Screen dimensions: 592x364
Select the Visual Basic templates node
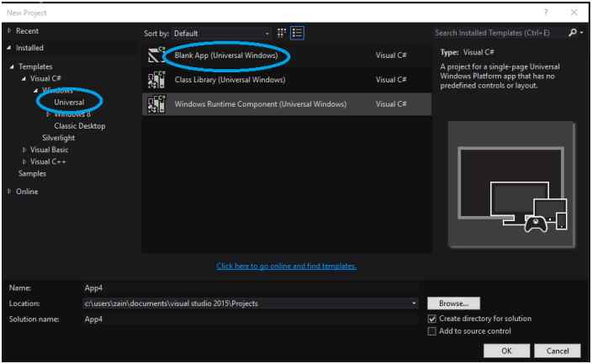point(50,150)
